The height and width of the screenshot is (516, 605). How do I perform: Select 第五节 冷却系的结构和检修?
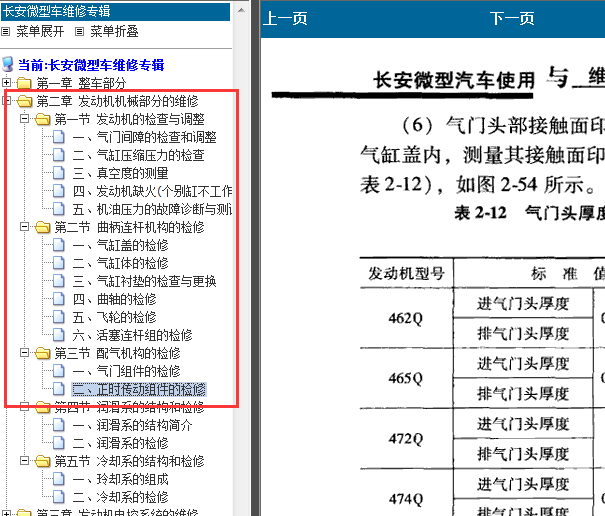coord(130,461)
